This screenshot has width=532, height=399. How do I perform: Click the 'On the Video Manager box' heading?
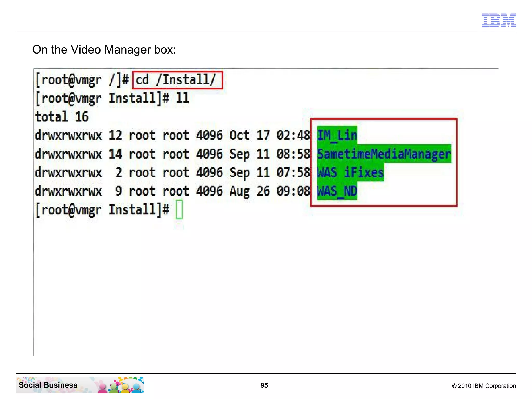(104, 49)
